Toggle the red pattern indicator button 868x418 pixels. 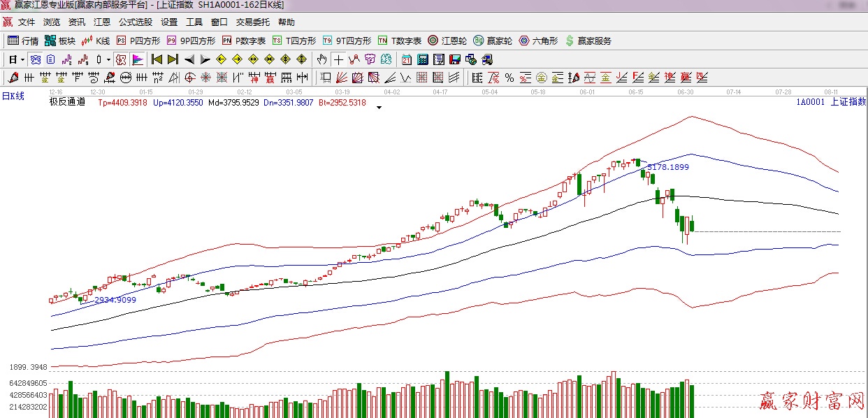pyautogui.click(x=121, y=59)
